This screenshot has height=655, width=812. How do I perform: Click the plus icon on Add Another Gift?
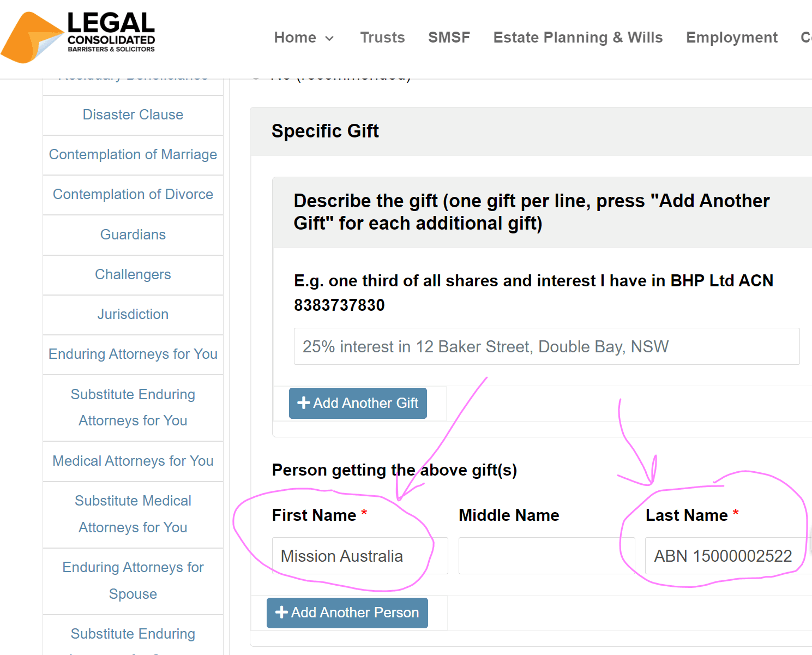tap(304, 403)
